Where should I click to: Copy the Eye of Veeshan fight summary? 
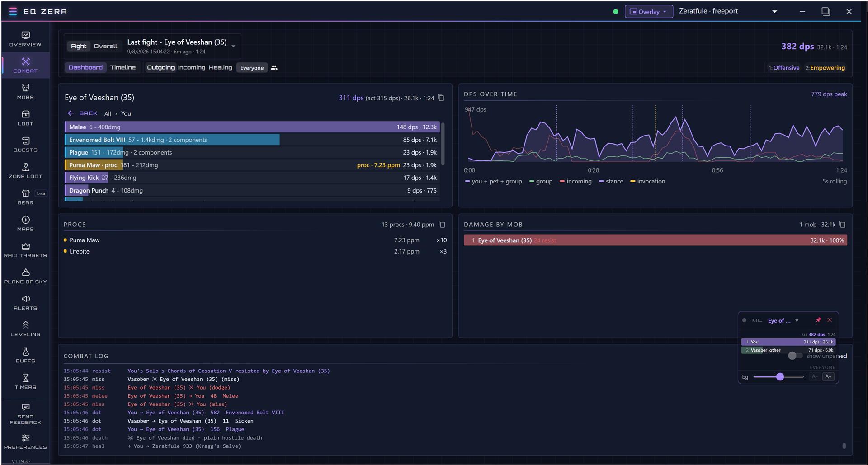click(441, 98)
